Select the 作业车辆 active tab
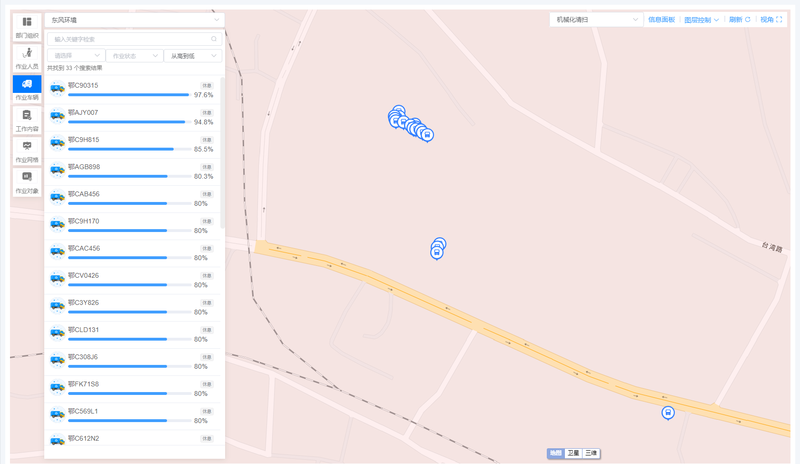 (27, 89)
